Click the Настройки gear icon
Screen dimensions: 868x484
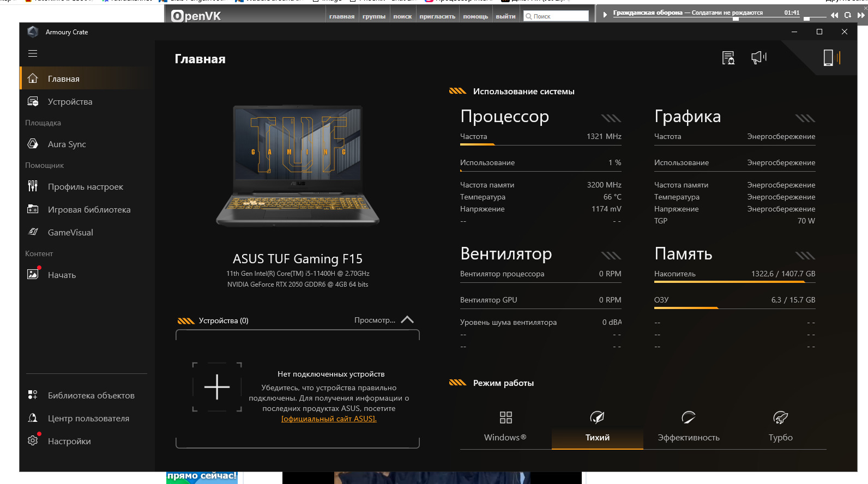point(33,440)
